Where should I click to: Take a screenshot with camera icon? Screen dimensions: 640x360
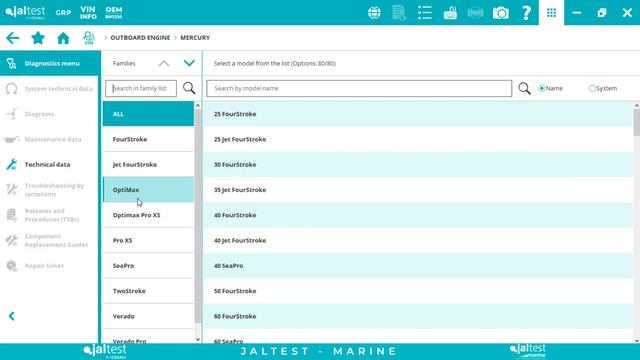[x=501, y=13]
